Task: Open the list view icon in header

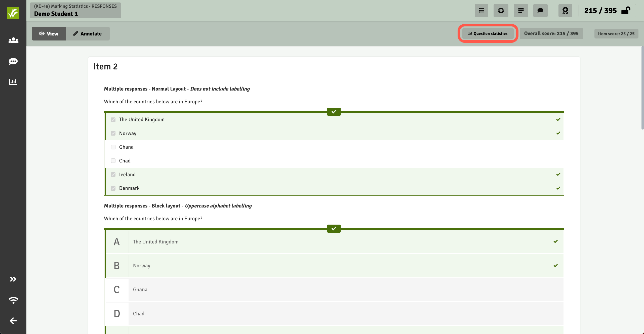Action: pos(481,11)
